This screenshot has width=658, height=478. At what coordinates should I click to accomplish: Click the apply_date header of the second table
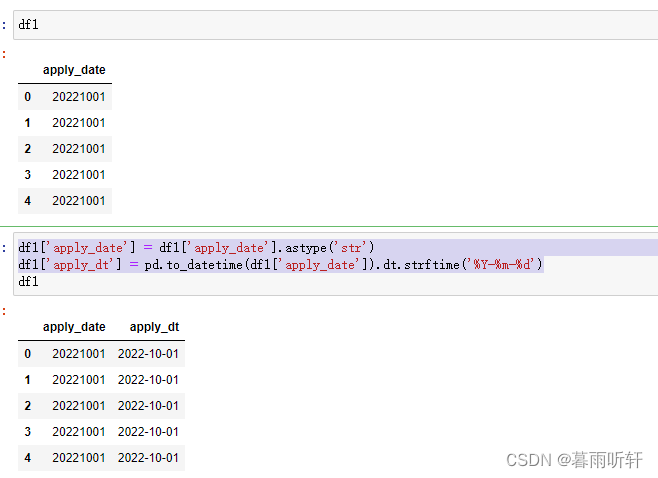click(74, 327)
